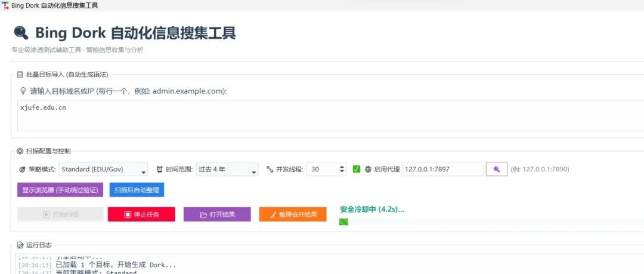Click the orange 整理合并结果 button
644x274 pixels.
click(x=293, y=214)
